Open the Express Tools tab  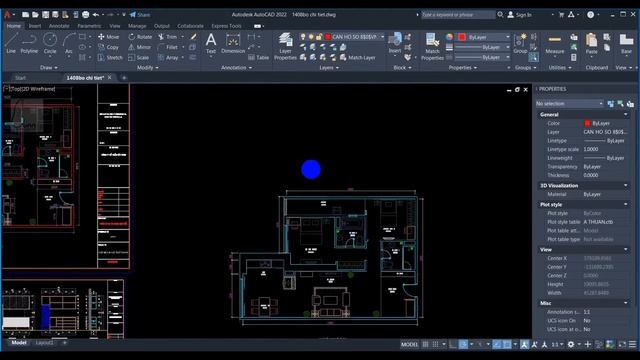coord(226,26)
